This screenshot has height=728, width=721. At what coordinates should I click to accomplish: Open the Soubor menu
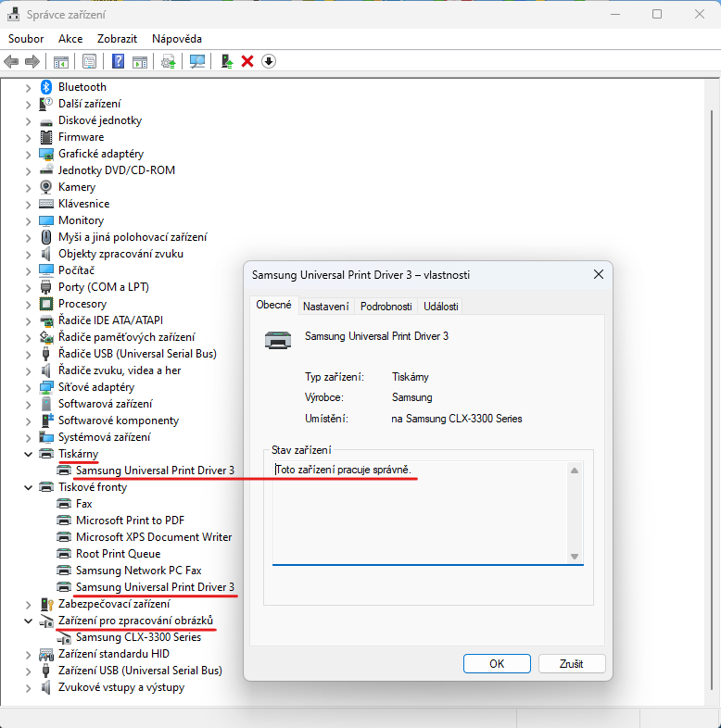point(26,39)
